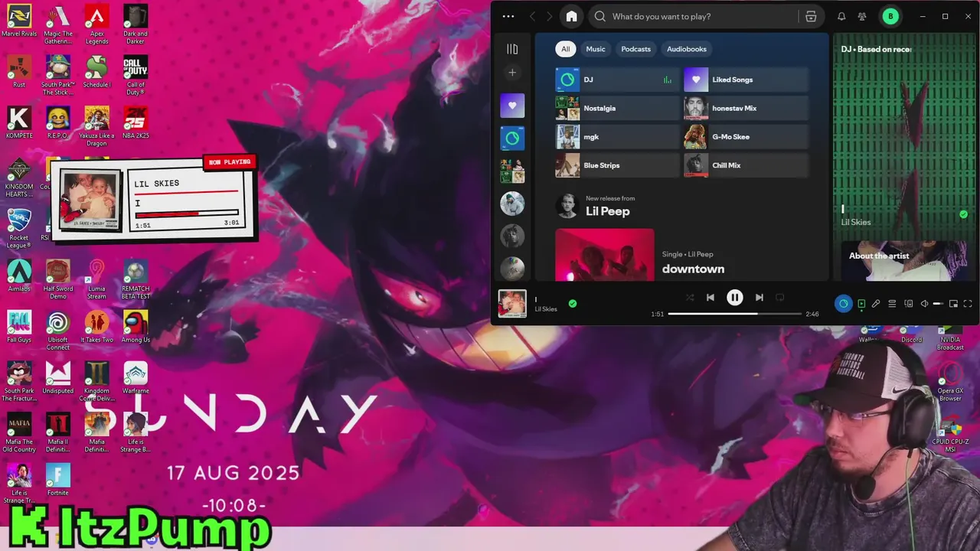Click the blue DJ button in player bar
Viewport: 980px width, 551px height.
[843, 304]
